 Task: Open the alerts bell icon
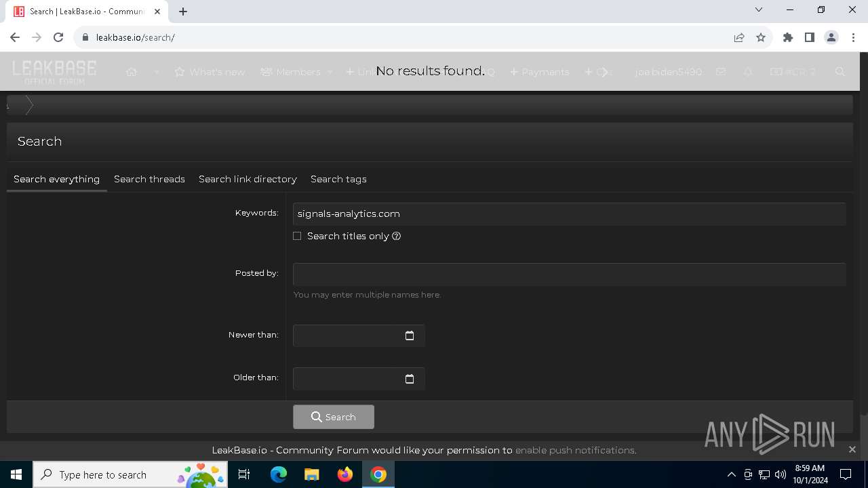[748, 72]
